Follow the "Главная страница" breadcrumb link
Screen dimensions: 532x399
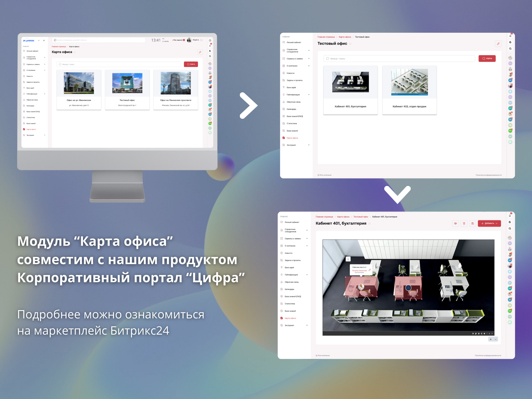click(324, 217)
